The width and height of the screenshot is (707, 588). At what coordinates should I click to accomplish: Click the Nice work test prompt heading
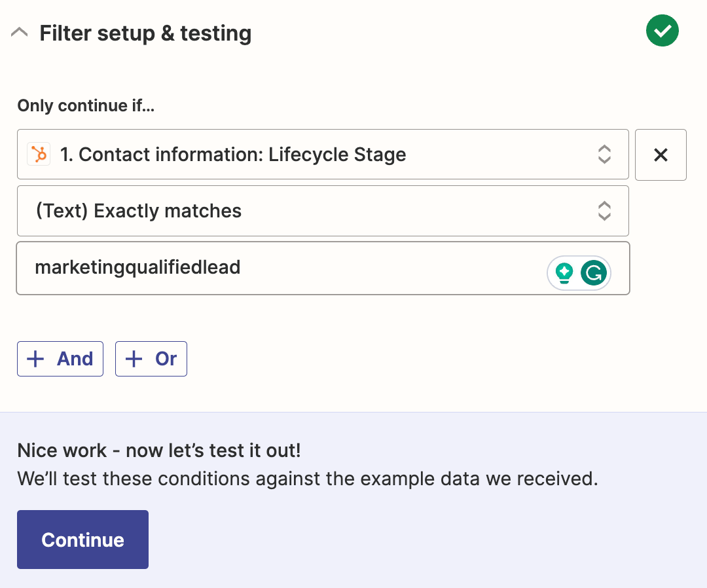tap(159, 450)
